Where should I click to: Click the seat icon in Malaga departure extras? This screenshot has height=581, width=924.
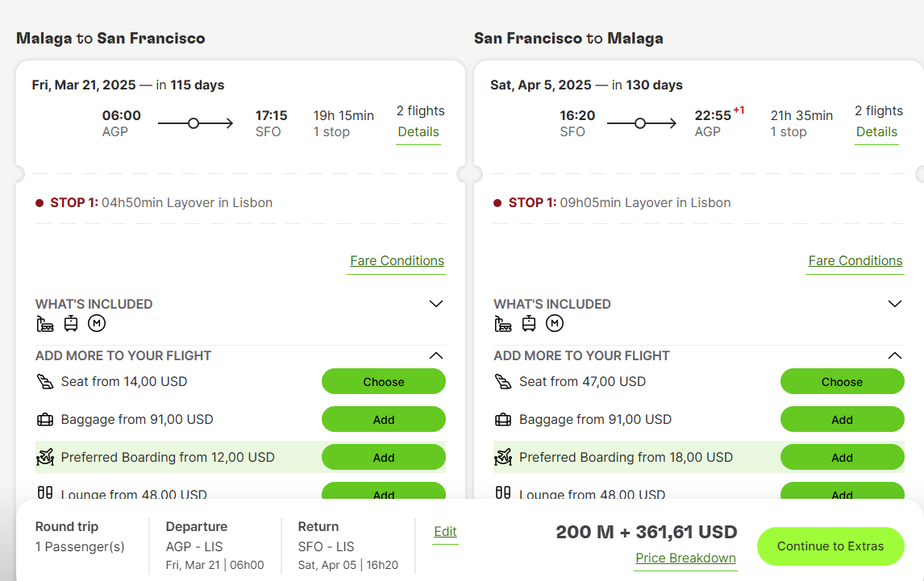pyautogui.click(x=45, y=382)
